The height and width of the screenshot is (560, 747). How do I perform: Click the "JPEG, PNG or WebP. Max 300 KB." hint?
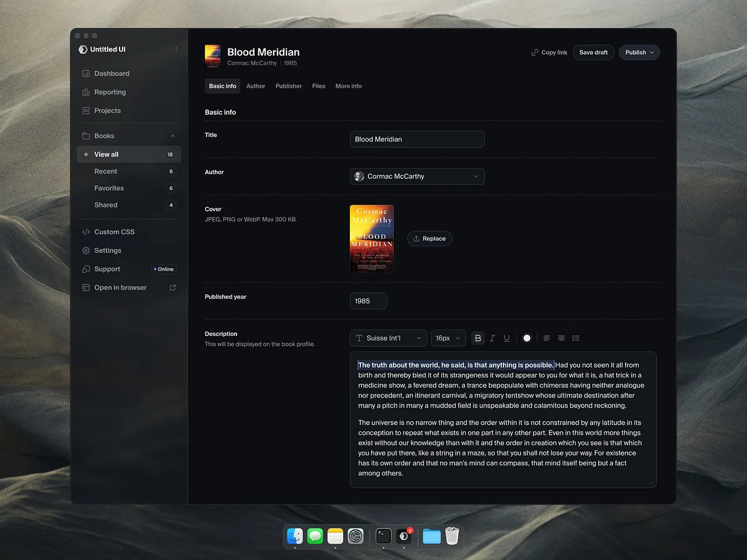[x=251, y=220]
